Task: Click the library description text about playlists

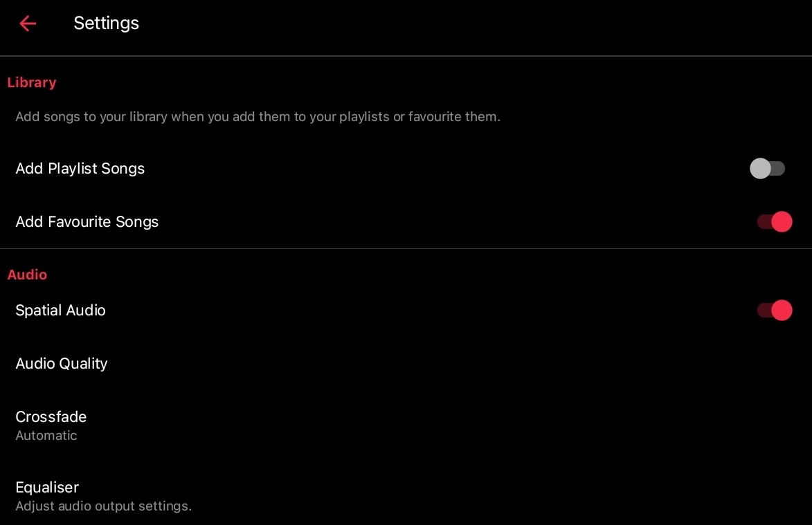Action: (x=258, y=116)
